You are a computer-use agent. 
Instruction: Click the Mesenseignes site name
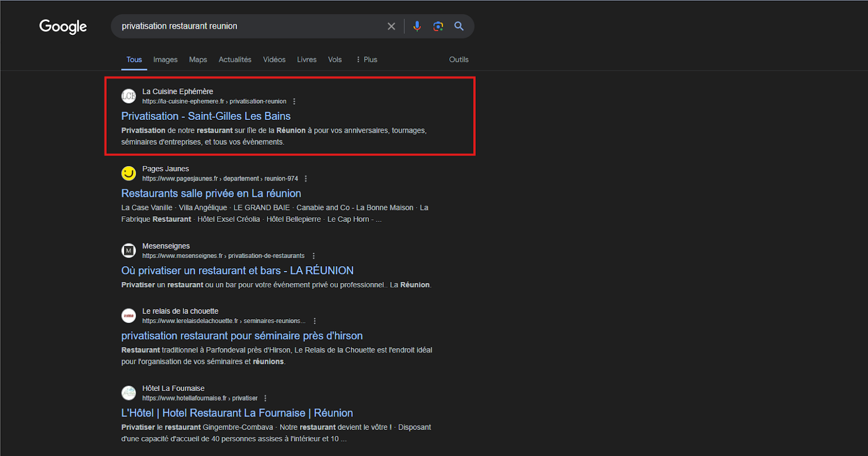166,246
